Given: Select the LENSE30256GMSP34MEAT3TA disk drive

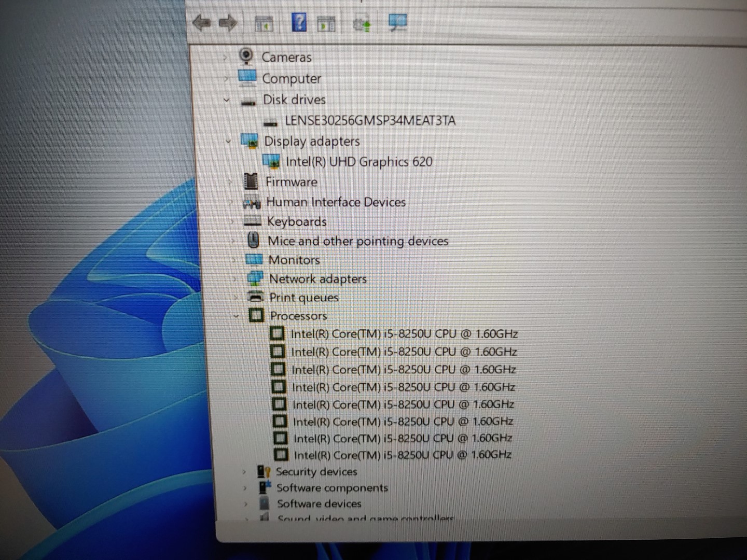Looking at the screenshot, I should coord(370,121).
